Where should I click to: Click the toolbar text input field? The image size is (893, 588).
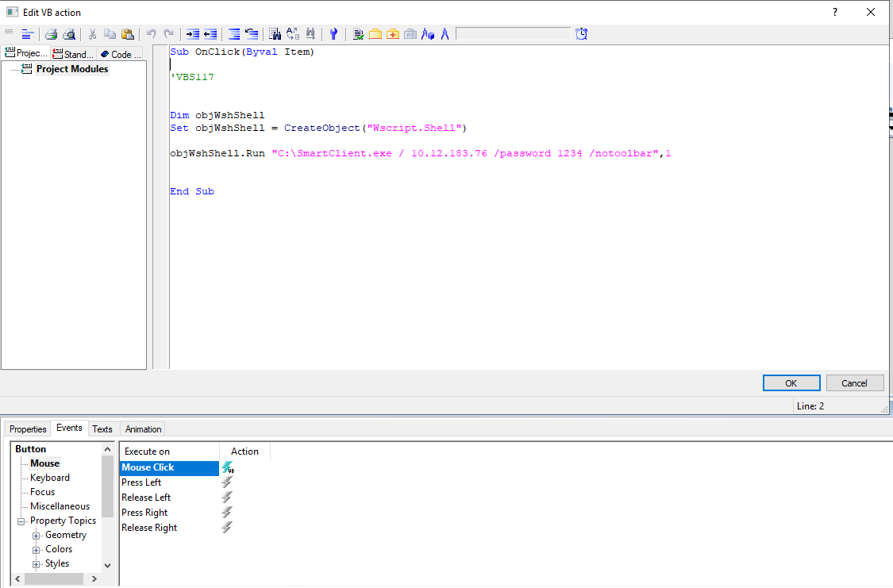pyautogui.click(x=513, y=34)
